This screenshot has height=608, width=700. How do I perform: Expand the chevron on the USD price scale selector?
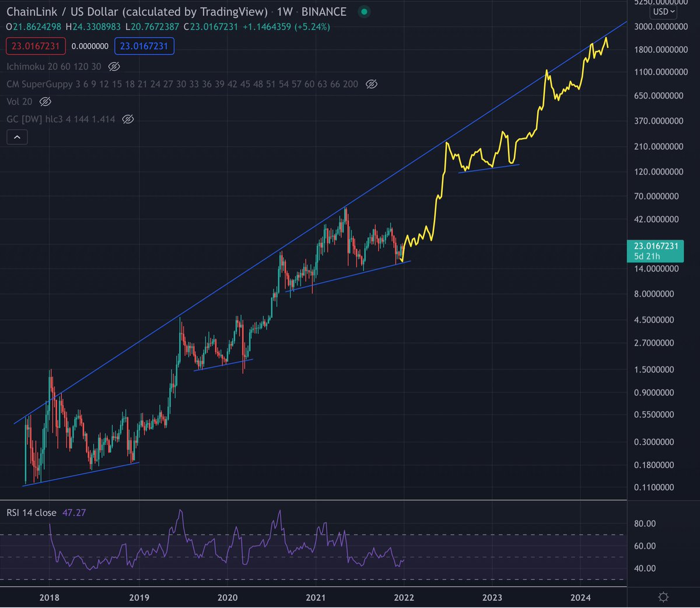point(672,12)
